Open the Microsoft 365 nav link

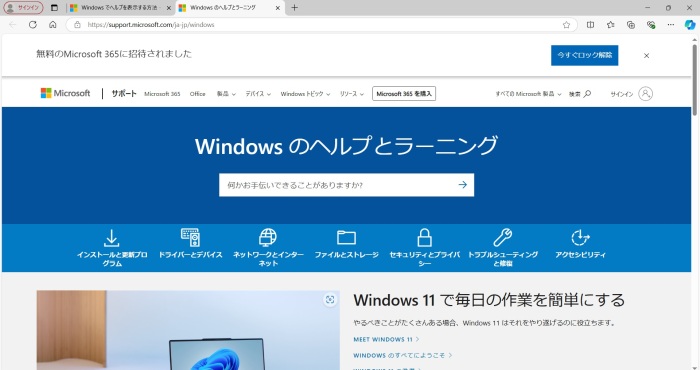click(x=162, y=94)
